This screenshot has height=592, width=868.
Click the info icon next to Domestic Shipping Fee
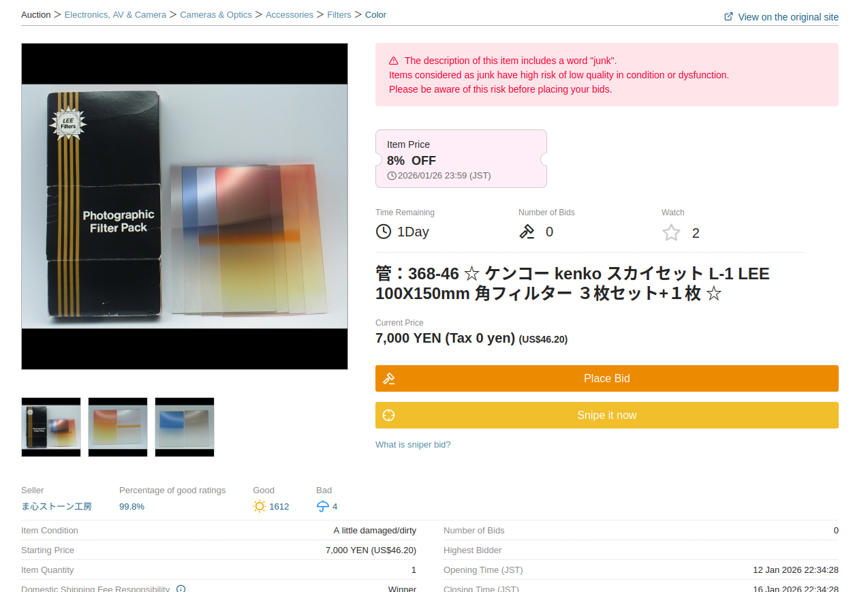(x=181, y=589)
